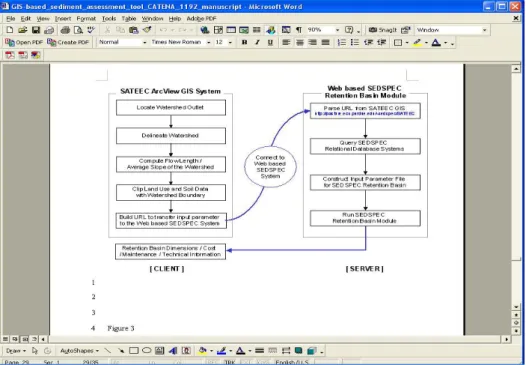Toggle Underline formatting
Image resolution: width=526 pixels, height=365 pixels.
click(x=270, y=43)
